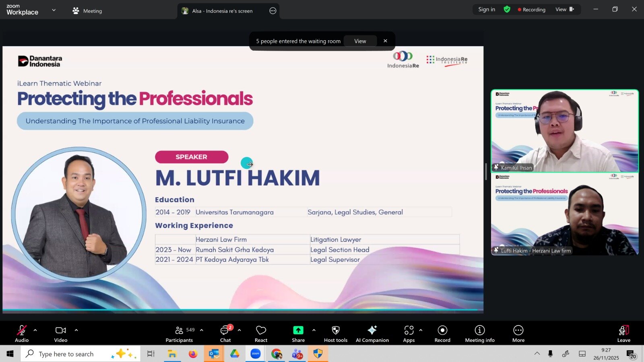This screenshot has height=362, width=644.
Task: Open the Chat panel
Action: click(225, 333)
